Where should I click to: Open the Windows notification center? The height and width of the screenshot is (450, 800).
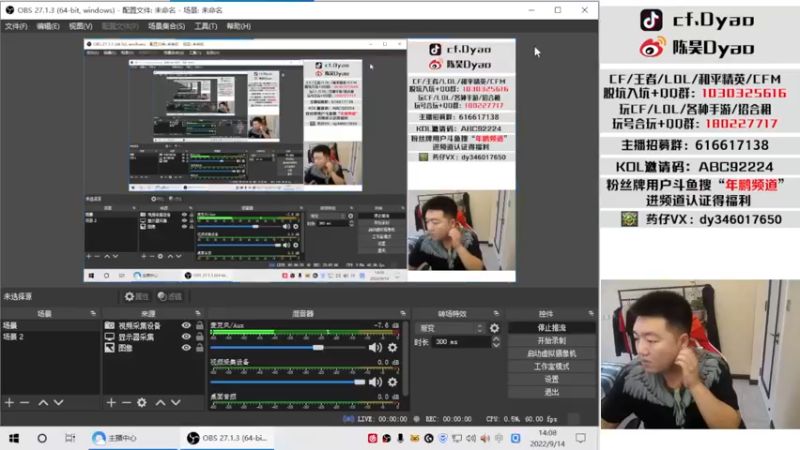tap(581, 438)
